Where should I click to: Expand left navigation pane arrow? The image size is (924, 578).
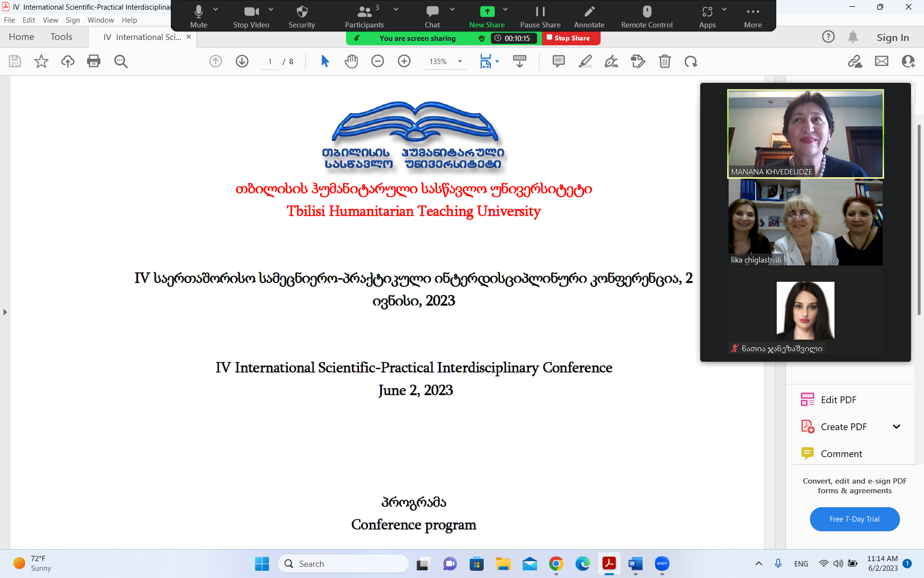(5, 312)
